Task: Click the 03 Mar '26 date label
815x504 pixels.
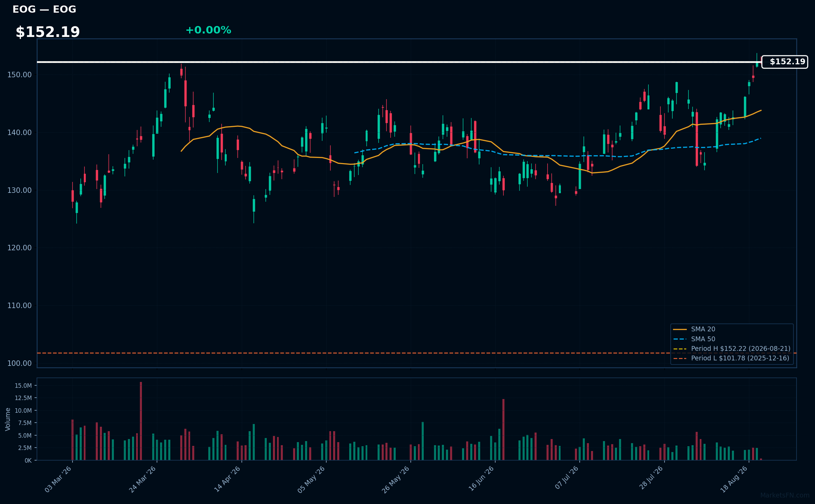Action: coord(58,479)
